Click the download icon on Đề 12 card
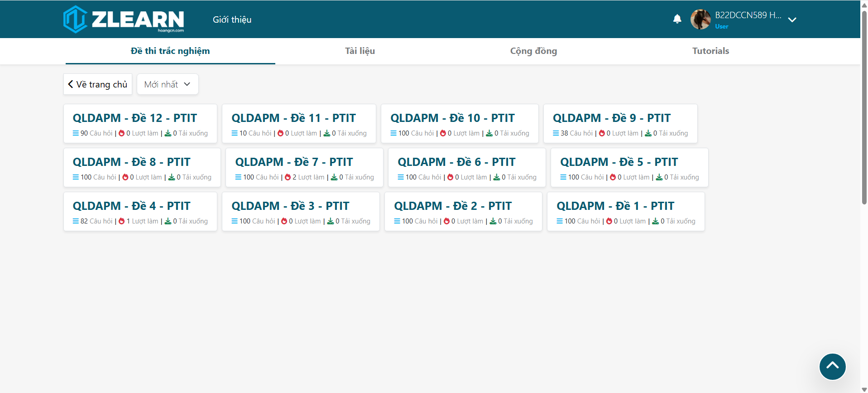 (x=168, y=133)
